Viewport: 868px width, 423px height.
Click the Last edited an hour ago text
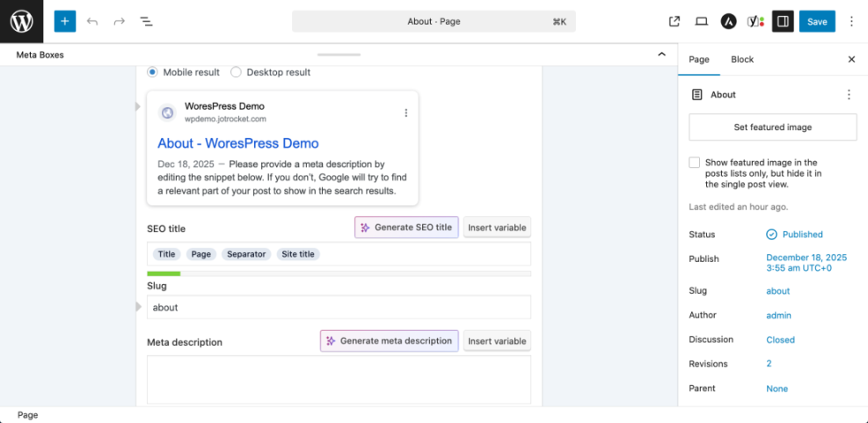tap(739, 207)
